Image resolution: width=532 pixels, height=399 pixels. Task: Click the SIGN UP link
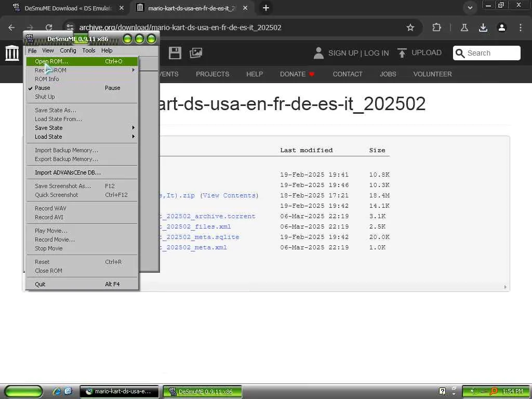343,53
